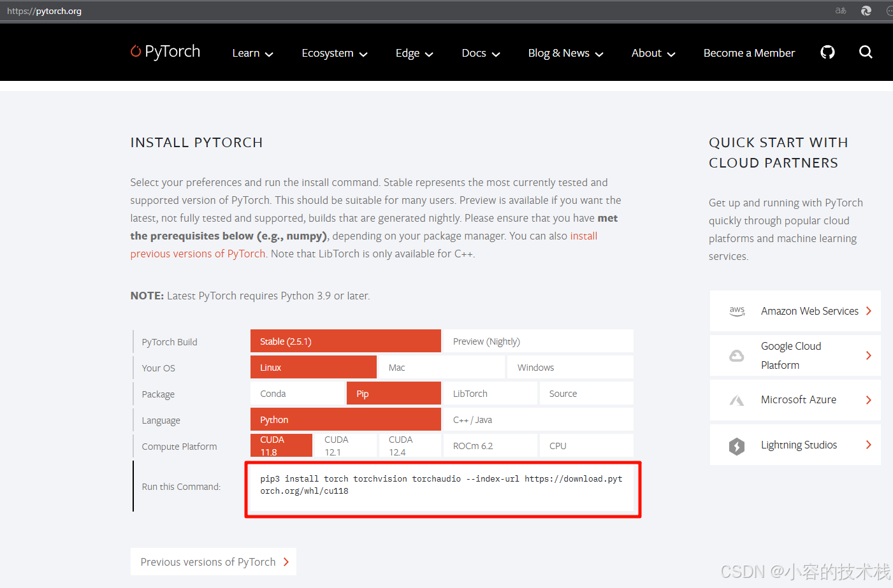Expand the Docs menu
This screenshot has height=588, width=893.
coord(481,53)
